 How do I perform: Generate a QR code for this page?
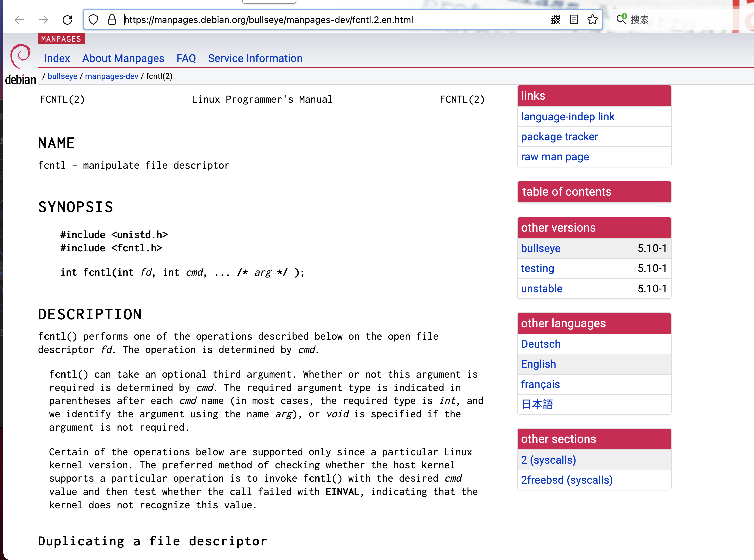coord(555,20)
